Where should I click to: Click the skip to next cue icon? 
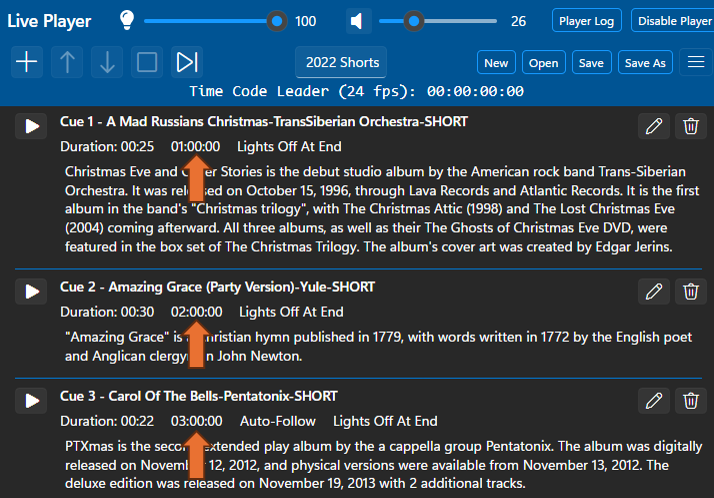187,62
